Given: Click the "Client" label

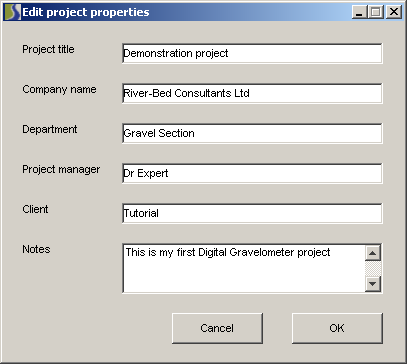Looking at the screenshot, I should (x=35, y=209).
